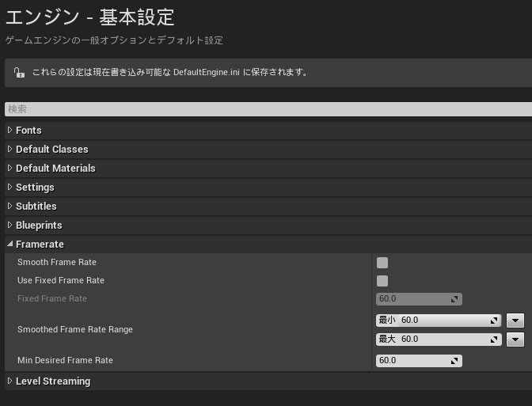The width and height of the screenshot is (532, 406).
Task: Expand the Fonts section
Action: [9, 130]
